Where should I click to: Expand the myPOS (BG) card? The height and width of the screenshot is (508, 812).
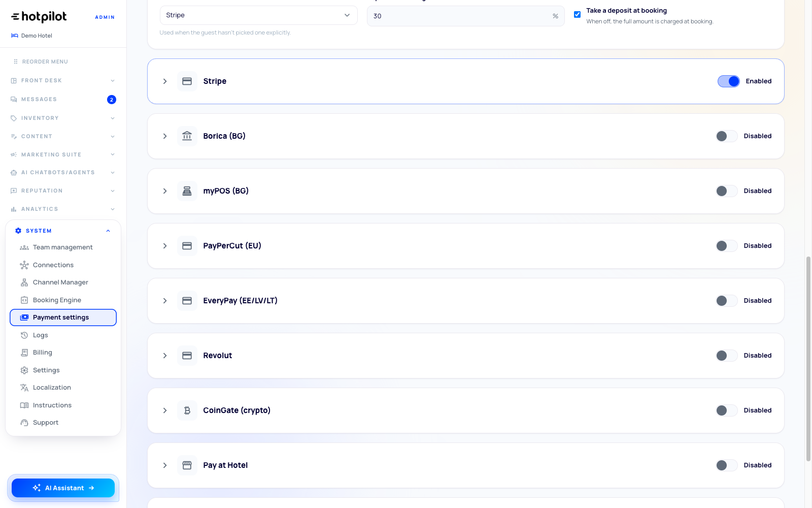[x=165, y=191]
